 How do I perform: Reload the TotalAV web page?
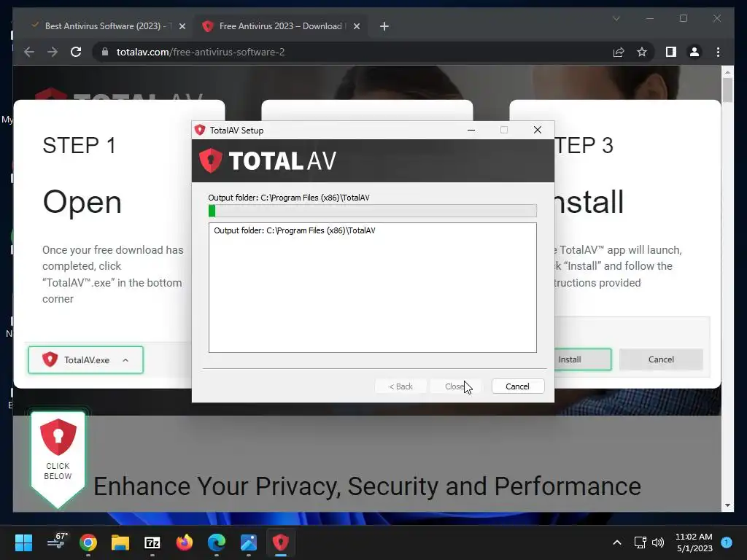pos(76,52)
